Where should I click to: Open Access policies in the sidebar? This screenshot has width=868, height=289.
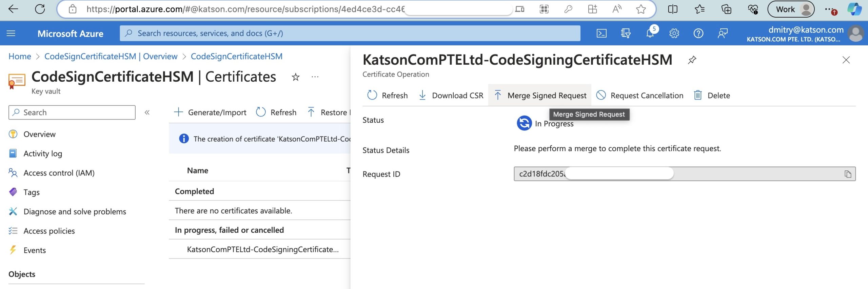pyautogui.click(x=49, y=231)
